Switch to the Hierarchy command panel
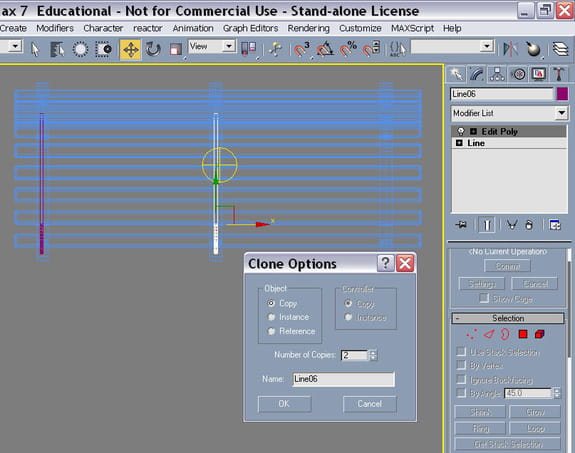The image size is (575, 453). click(x=497, y=74)
